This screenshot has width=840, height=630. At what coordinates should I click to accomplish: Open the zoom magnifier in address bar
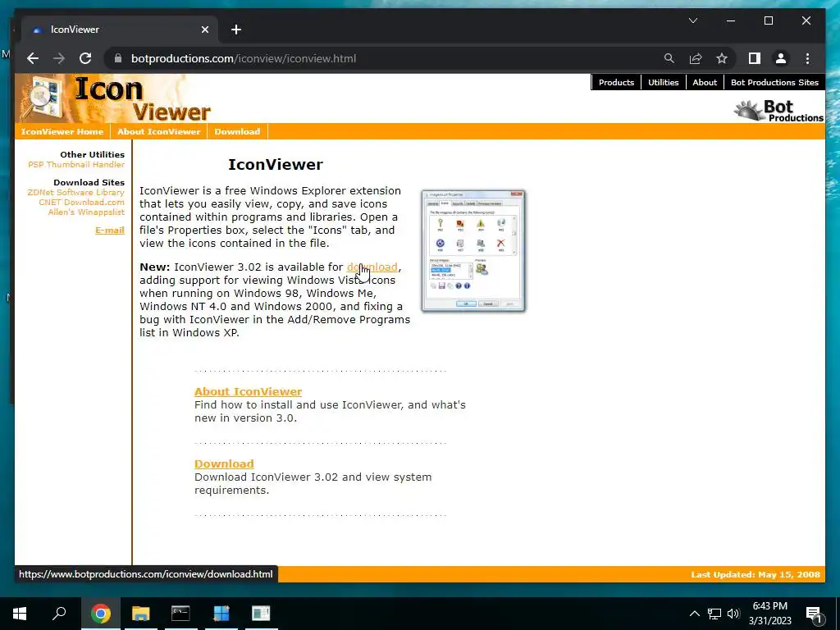[x=669, y=58]
